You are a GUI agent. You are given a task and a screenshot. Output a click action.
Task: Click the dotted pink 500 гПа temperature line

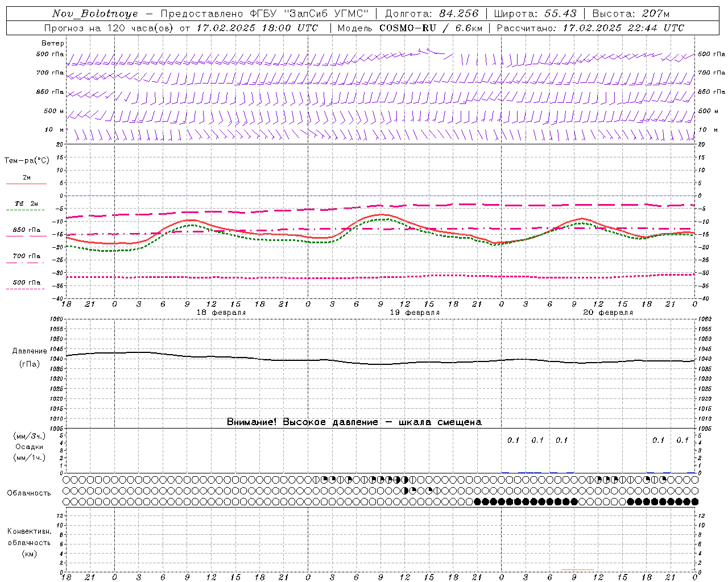381,277
